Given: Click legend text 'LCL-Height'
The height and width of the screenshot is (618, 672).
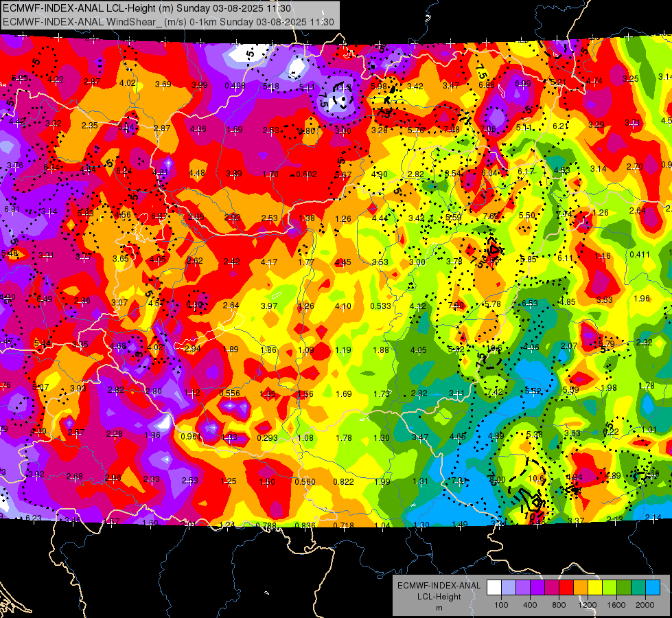Looking at the screenshot, I should [439, 597].
